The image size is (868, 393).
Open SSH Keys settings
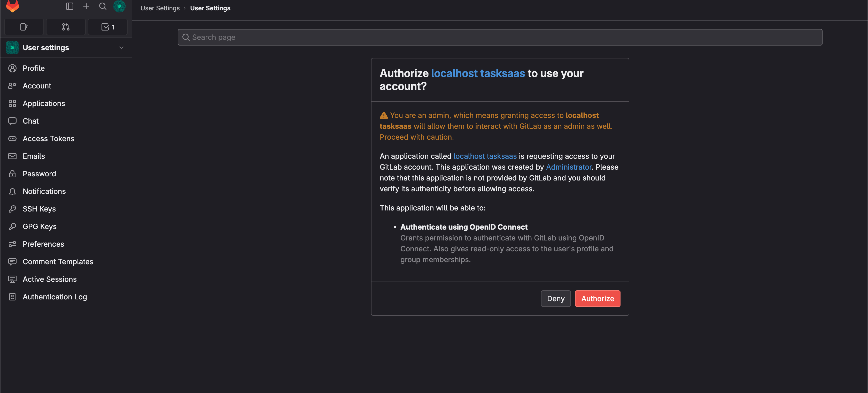tap(39, 209)
